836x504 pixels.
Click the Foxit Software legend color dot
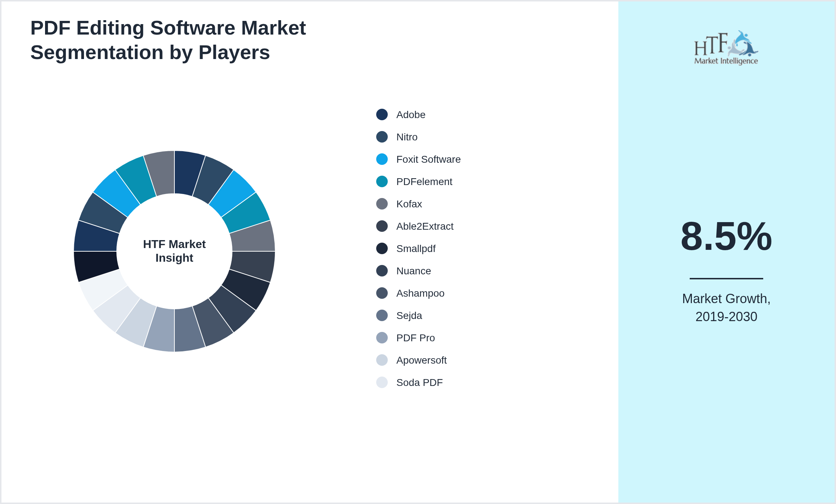[382, 159]
